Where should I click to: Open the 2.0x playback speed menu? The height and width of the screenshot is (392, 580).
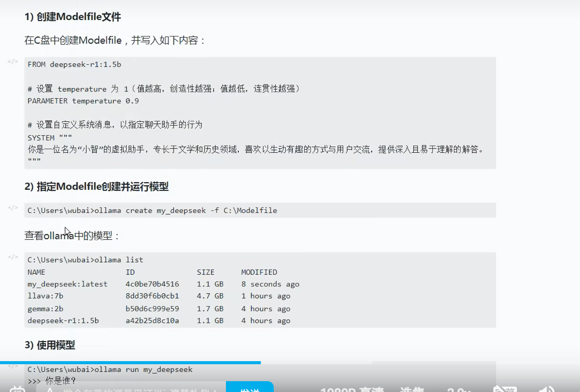[x=459, y=389]
